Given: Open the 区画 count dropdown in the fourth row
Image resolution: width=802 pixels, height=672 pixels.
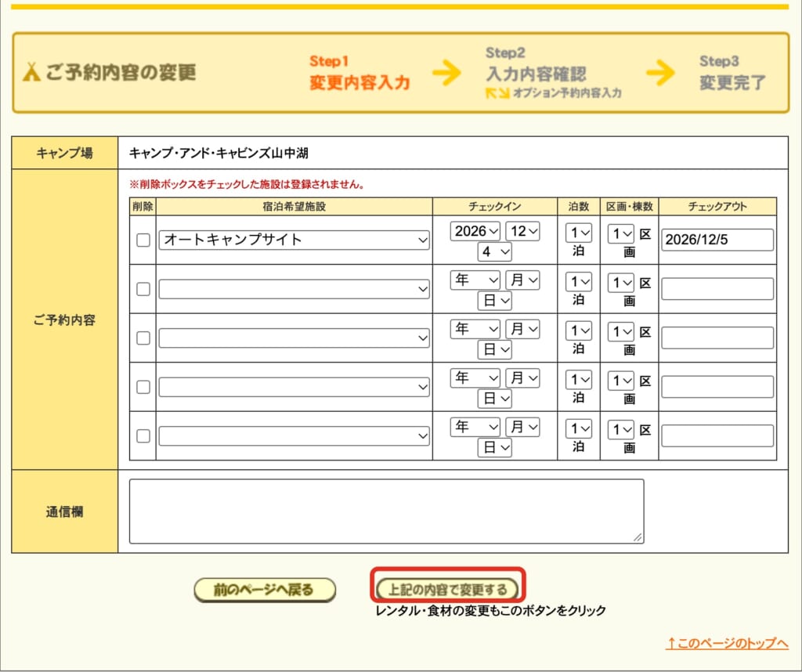Looking at the screenshot, I should (621, 381).
